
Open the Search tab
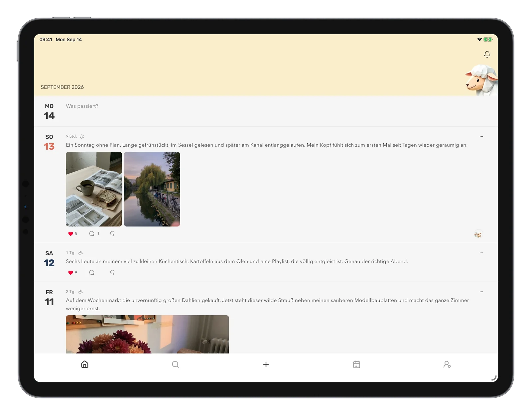[x=175, y=364]
